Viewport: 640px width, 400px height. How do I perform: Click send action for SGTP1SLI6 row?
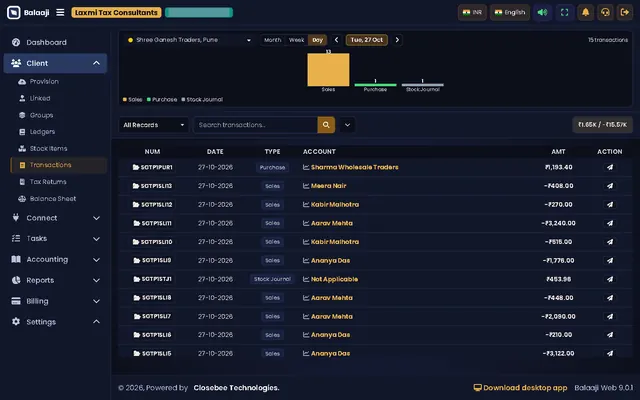[610, 335]
